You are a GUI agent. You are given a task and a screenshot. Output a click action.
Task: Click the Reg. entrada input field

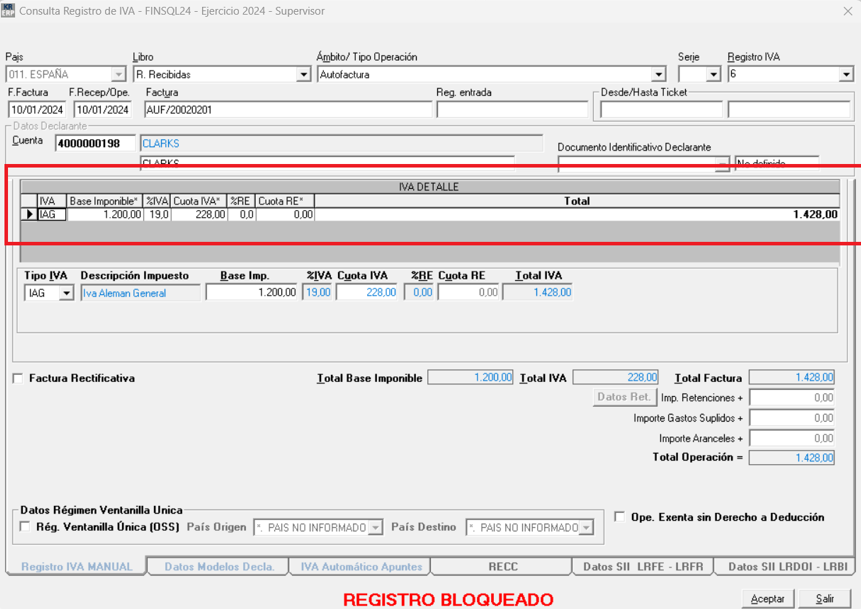tap(512, 110)
